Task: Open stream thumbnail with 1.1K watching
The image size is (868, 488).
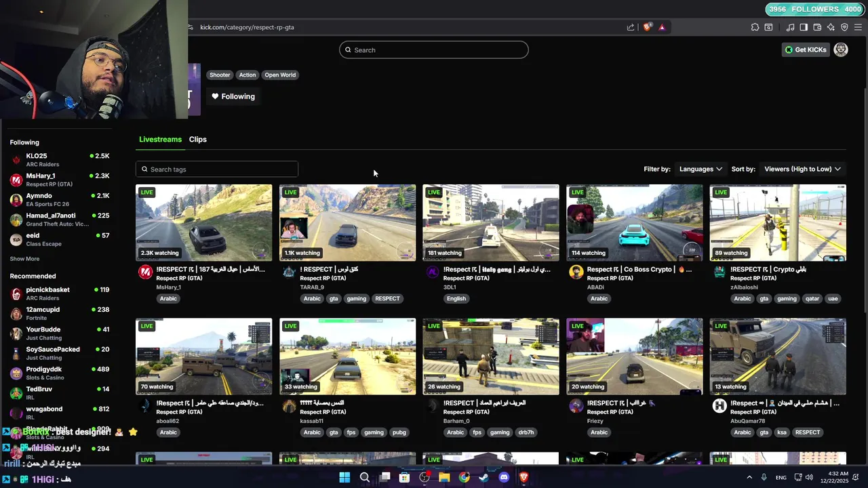Action: coord(347,222)
